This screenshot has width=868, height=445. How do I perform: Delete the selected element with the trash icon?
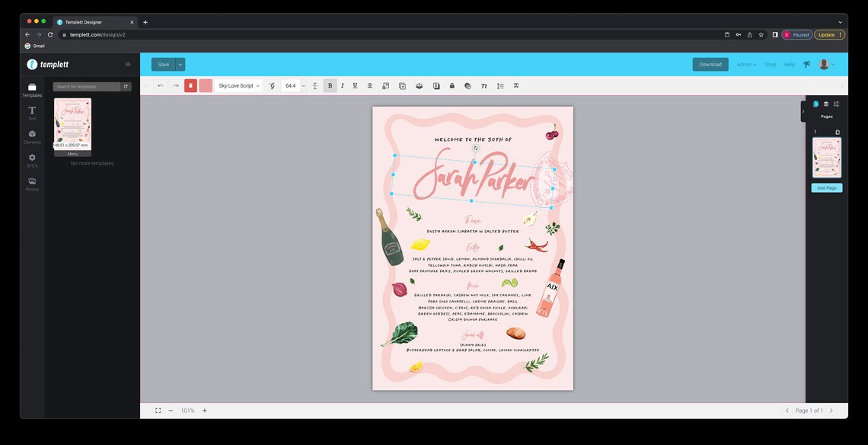190,85
